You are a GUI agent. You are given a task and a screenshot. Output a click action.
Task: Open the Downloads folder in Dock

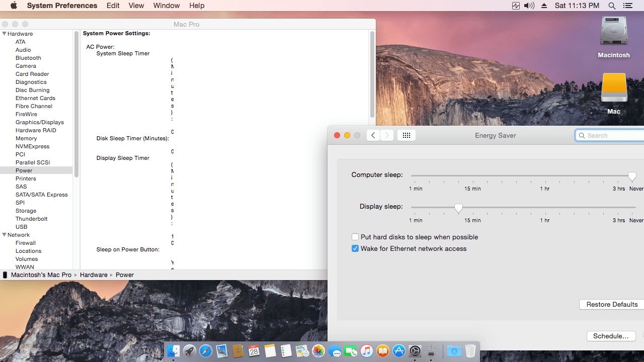[x=454, y=351]
